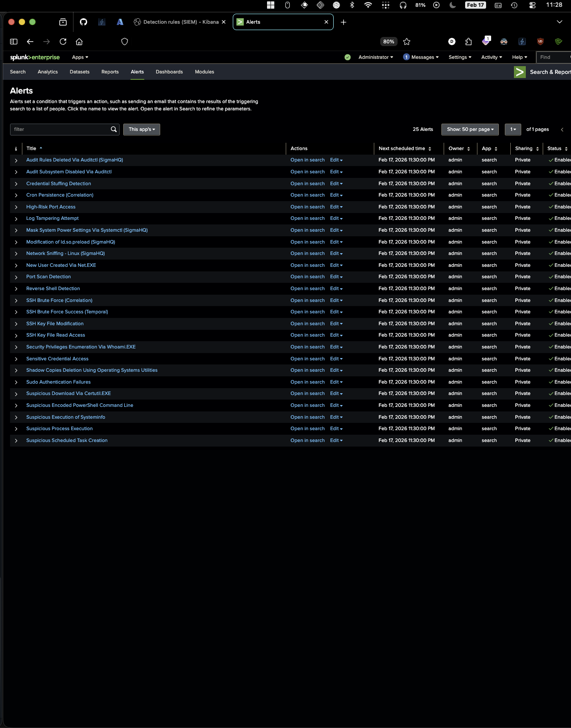Viewport: 571px width, 728px height.
Task: Switch to the Analytics nav tab
Action: coord(47,72)
